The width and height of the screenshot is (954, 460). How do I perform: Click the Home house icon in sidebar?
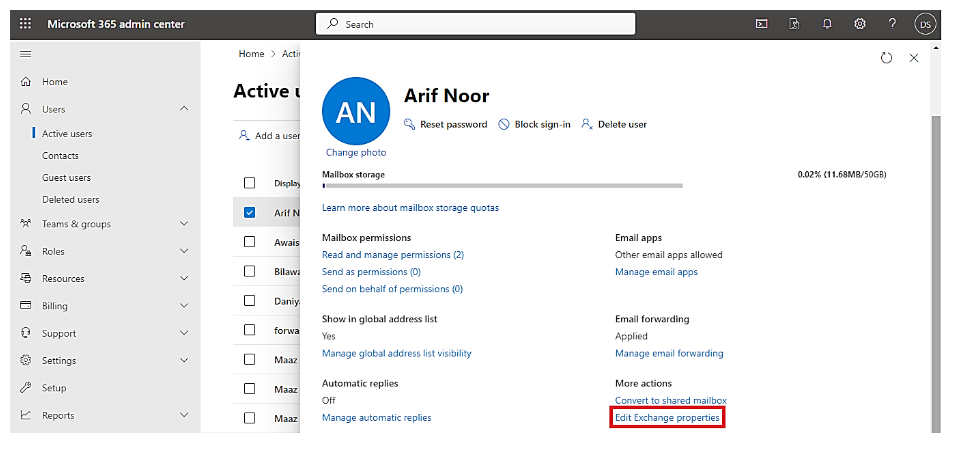(26, 82)
